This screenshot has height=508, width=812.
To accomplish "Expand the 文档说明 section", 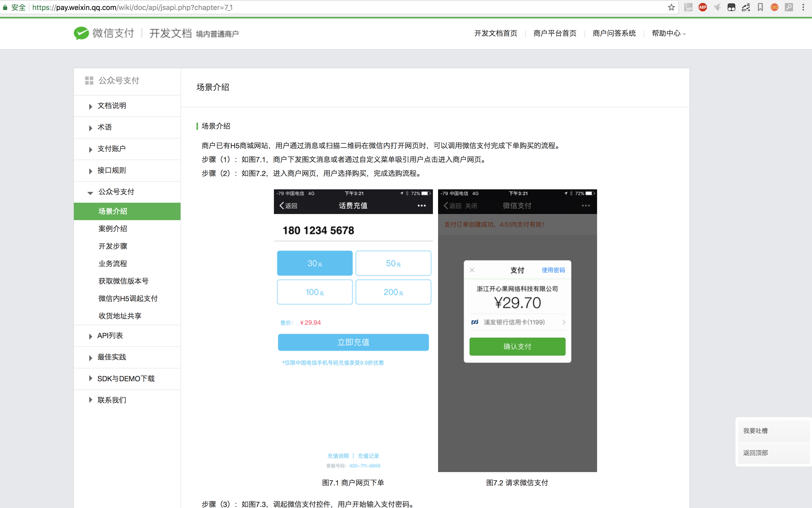I will tap(127, 106).
